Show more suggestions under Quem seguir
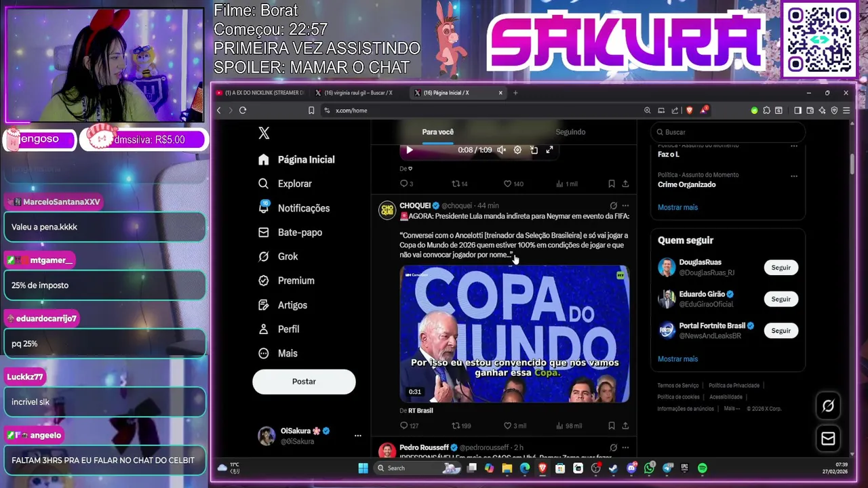868x488 pixels. click(677, 359)
